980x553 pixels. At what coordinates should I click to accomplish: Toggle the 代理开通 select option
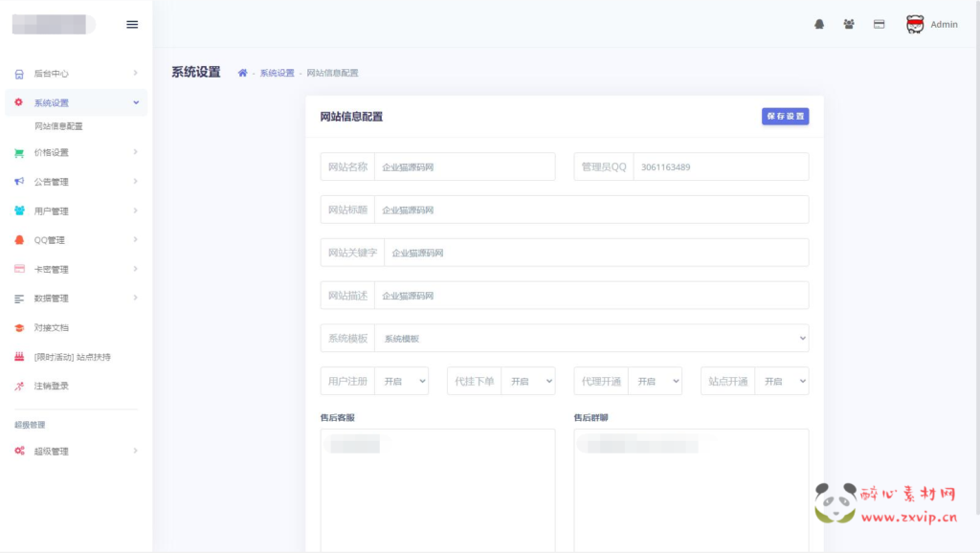[x=655, y=381]
